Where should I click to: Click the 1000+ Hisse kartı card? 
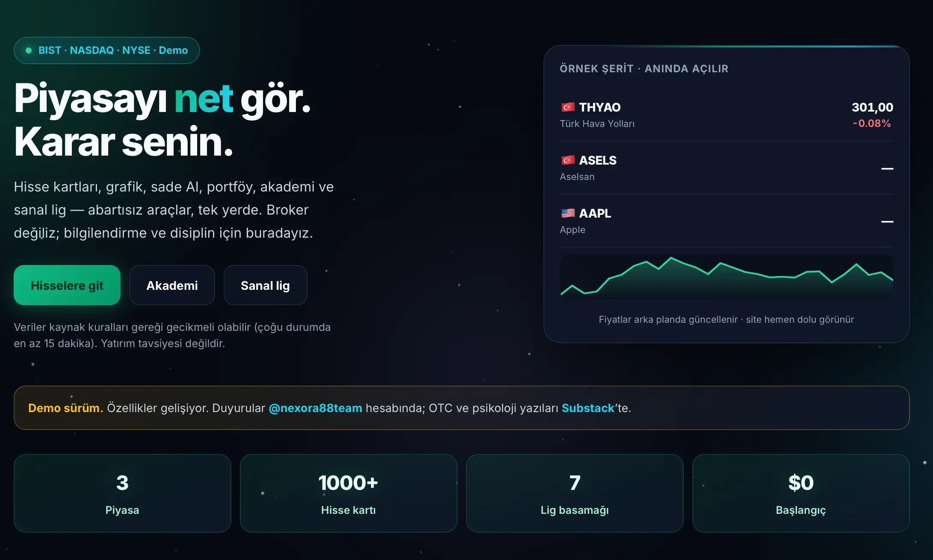click(x=348, y=493)
